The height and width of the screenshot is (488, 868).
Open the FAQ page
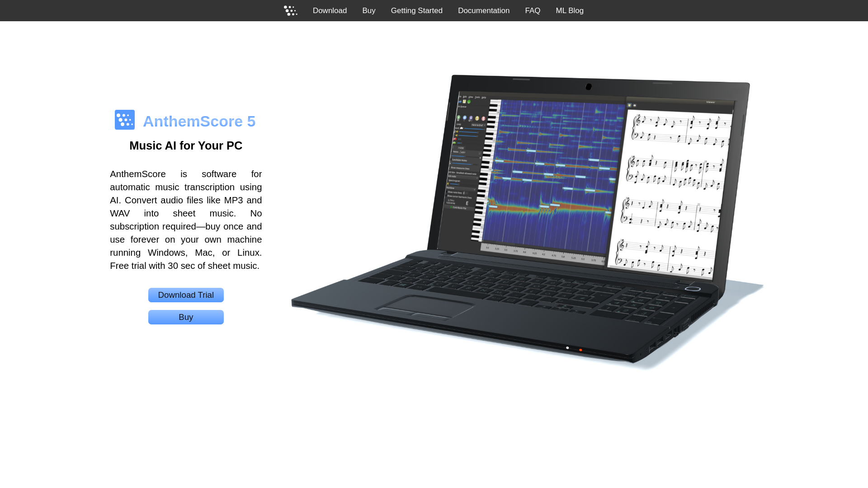point(533,10)
